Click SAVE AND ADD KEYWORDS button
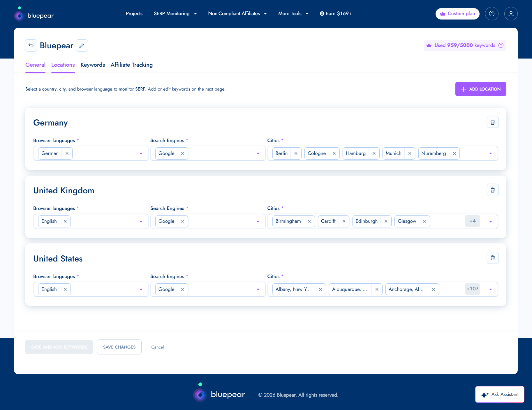532x410 pixels. click(x=59, y=347)
